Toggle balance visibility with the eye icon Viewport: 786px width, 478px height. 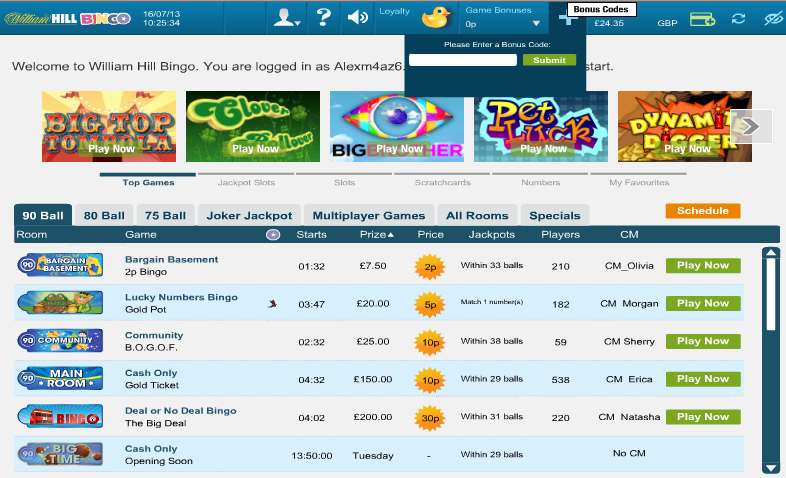click(773, 19)
